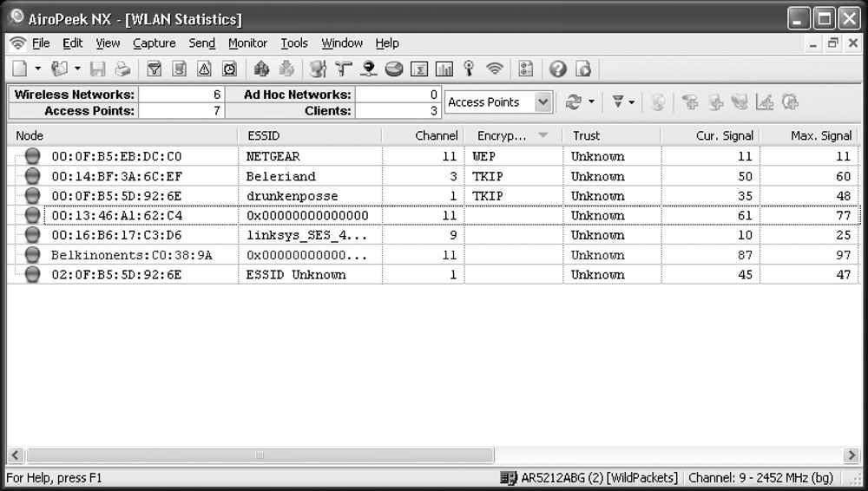Click the Channel: 9 - 2452 MHz status entry

tap(761, 478)
